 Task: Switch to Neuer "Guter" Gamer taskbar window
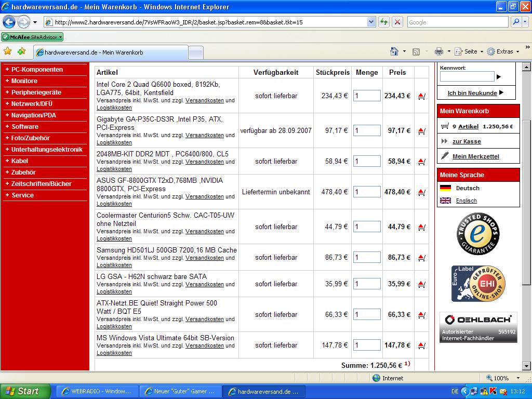[x=180, y=391]
